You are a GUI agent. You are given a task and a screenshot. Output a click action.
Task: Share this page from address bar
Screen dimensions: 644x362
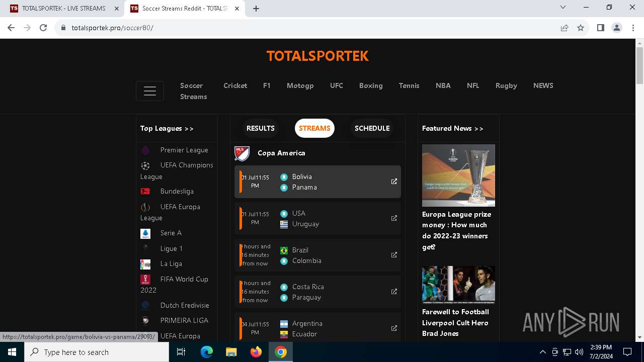[565, 28]
